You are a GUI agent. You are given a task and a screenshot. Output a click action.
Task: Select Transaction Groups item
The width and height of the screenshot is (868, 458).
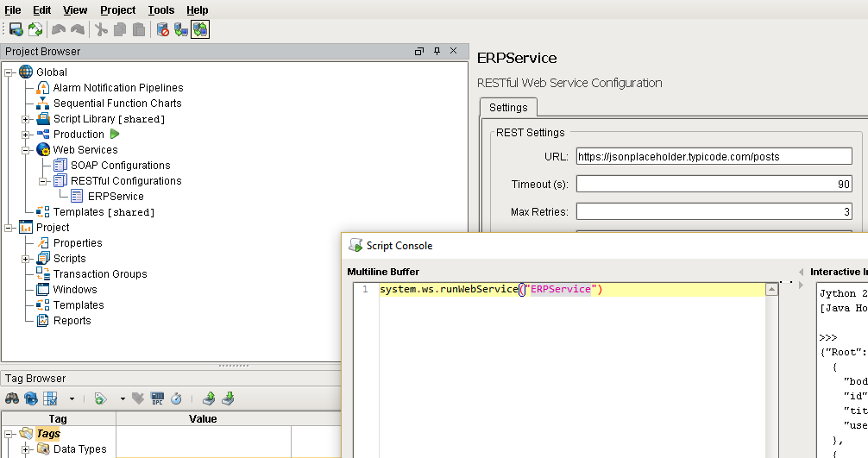100,273
